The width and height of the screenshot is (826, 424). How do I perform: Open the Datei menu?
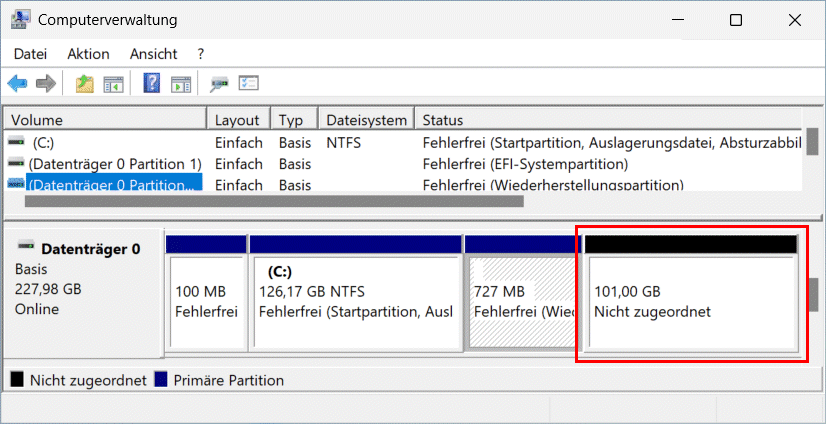(30, 54)
